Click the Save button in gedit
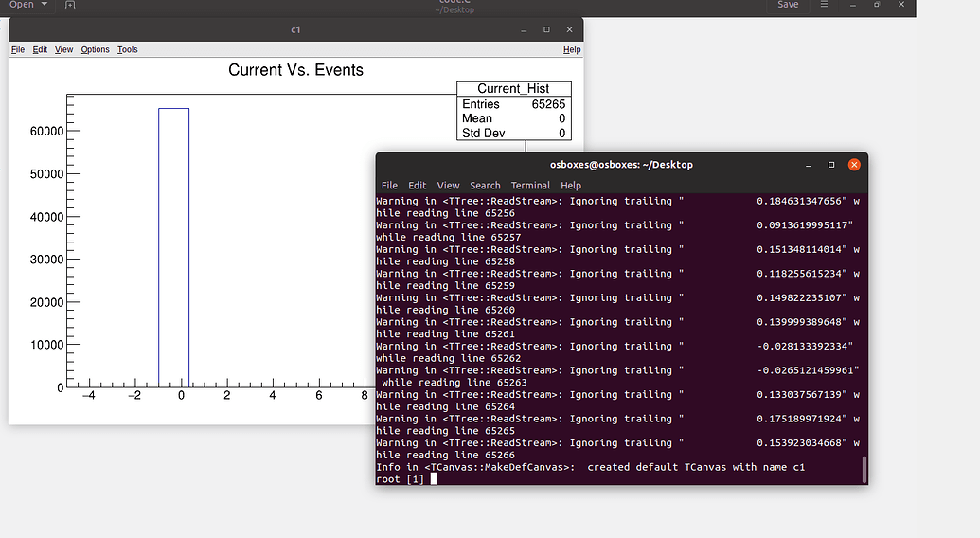Screen dimensions: 980x538 [x=788, y=5]
